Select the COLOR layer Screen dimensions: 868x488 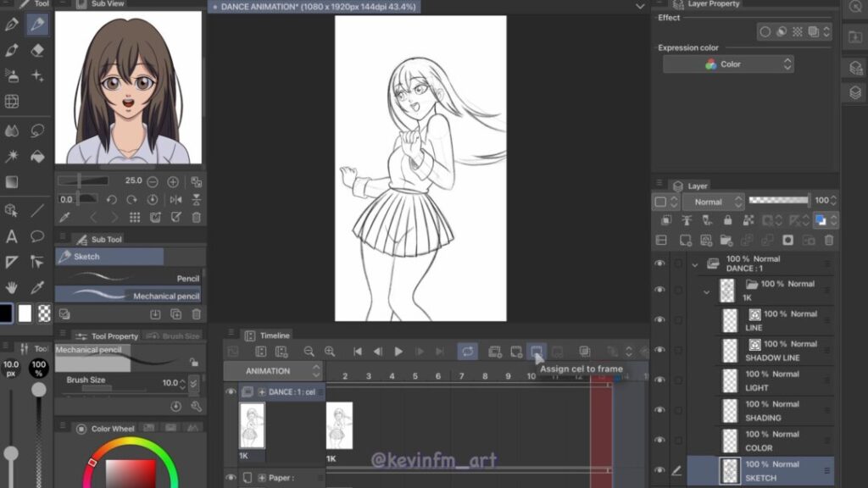point(760,441)
